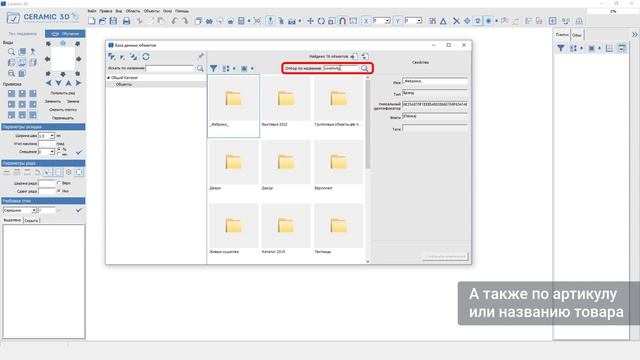
Task: Click the funnel filter icon in the right side panel
Action: [x=561, y=48]
